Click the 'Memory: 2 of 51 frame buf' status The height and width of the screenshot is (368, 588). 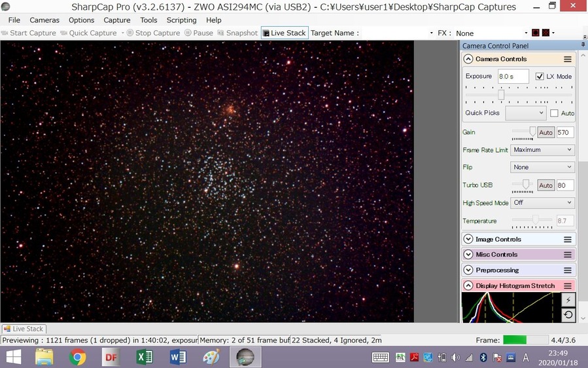[x=244, y=340]
